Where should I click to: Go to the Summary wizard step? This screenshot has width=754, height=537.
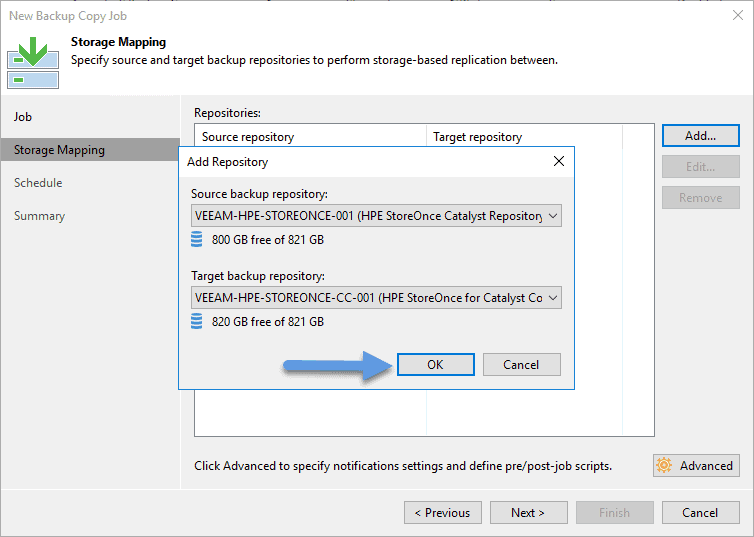pos(39,216)
